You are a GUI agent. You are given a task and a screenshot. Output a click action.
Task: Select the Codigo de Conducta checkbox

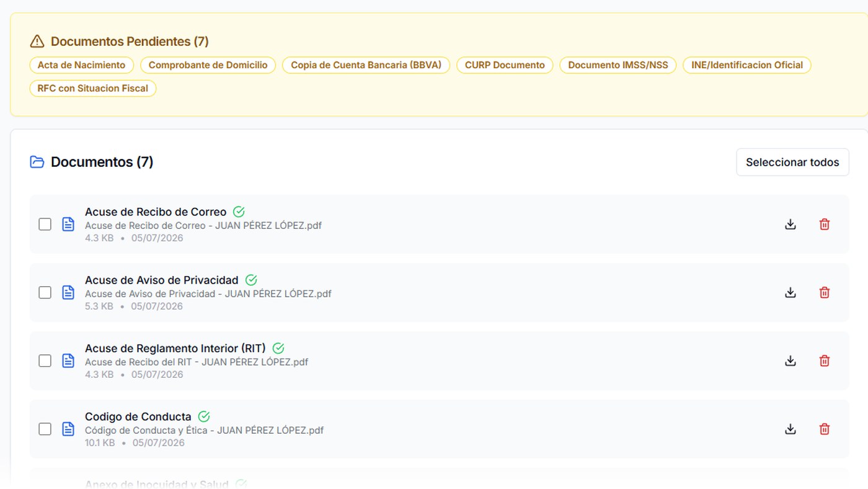tap(45, 429)
